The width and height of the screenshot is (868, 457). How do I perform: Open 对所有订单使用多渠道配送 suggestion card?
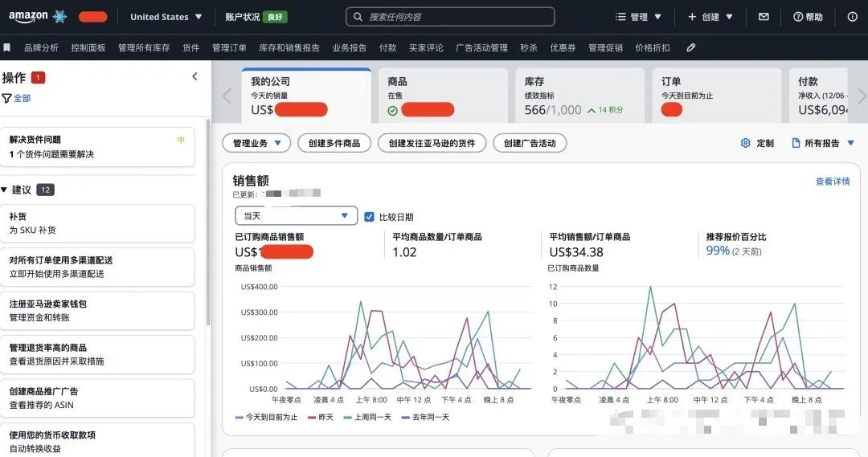(x=97, y=267)
